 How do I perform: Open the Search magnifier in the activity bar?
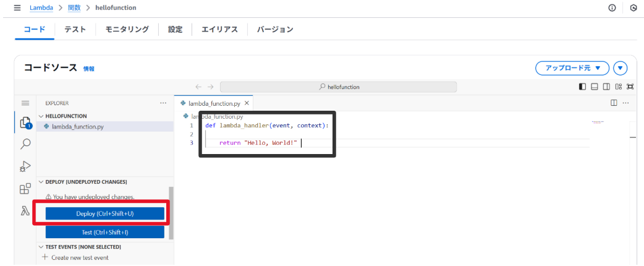pyautogui.click(x=25, y=144)
